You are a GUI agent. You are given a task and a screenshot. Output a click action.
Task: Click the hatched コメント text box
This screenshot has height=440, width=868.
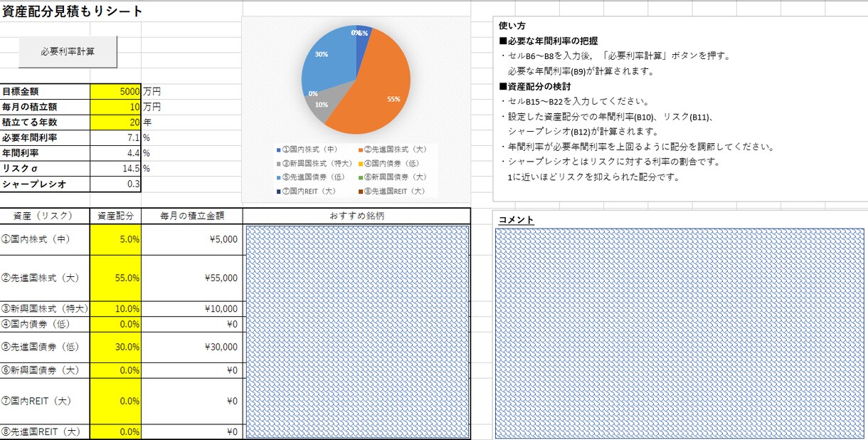(x=679, y=334)
